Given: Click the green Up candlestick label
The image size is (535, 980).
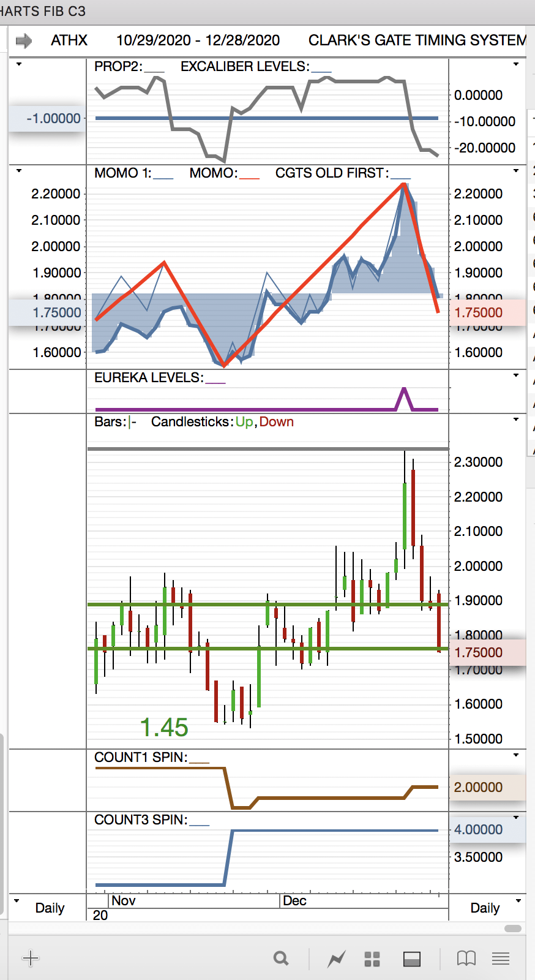Looking at the screenshot, I should pos(244,422).
